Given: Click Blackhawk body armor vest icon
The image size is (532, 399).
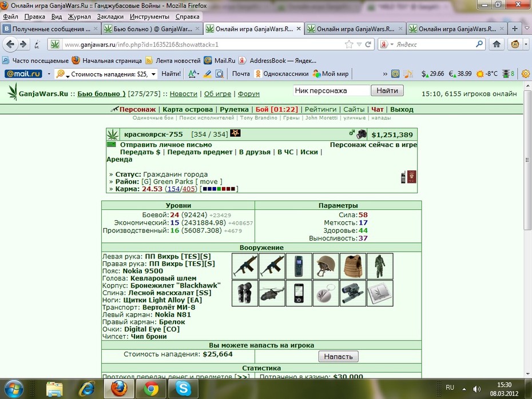Looking at the screenshot, I should pos(353,266).
